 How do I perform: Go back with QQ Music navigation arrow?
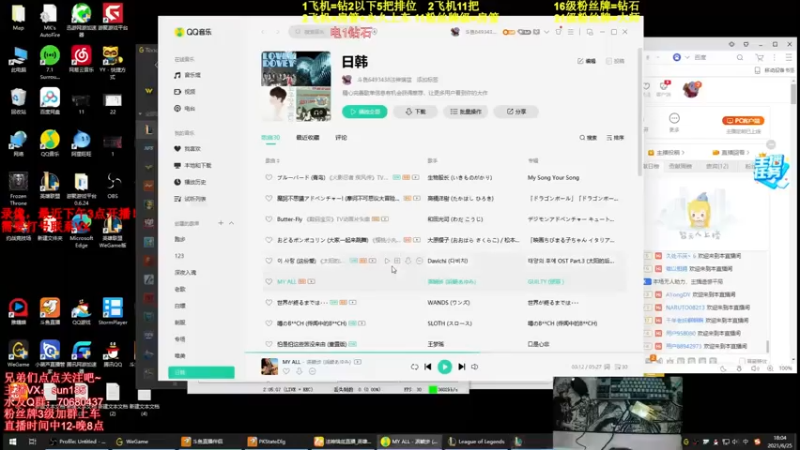pyautogui.click(x=263, y=32)
